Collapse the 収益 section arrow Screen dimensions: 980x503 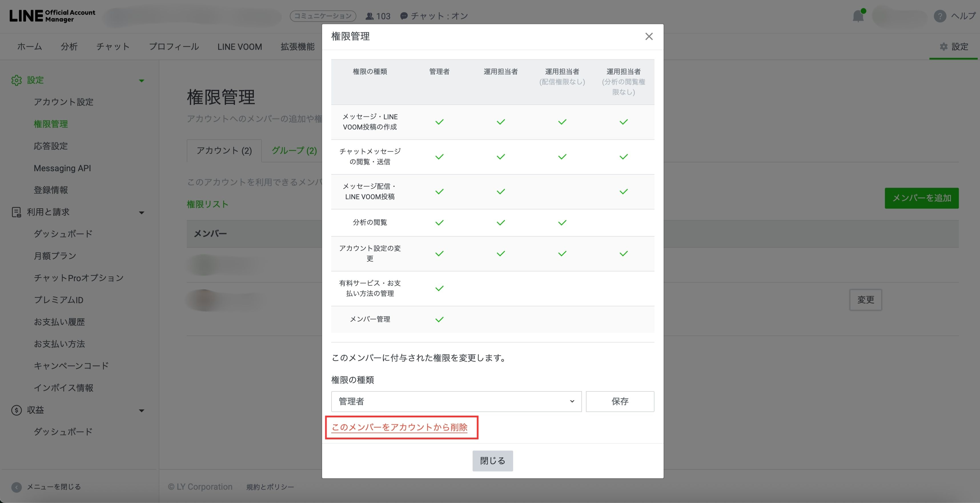[142, 411]
